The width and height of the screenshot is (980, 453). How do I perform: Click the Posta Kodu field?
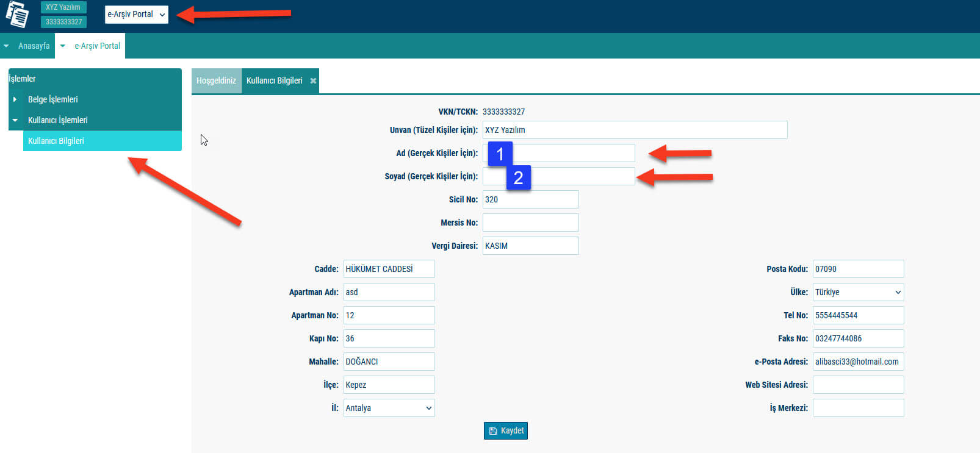(x=858, y=269)
